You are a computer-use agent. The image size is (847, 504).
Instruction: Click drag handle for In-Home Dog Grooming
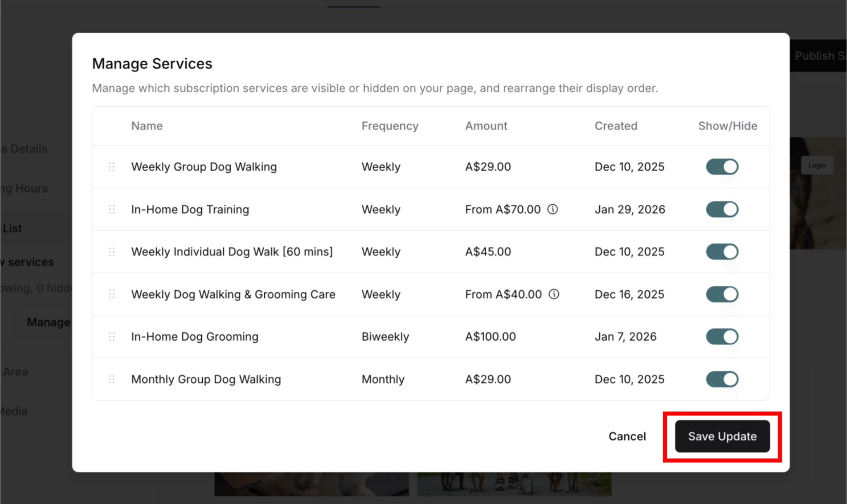coord(112,337)
